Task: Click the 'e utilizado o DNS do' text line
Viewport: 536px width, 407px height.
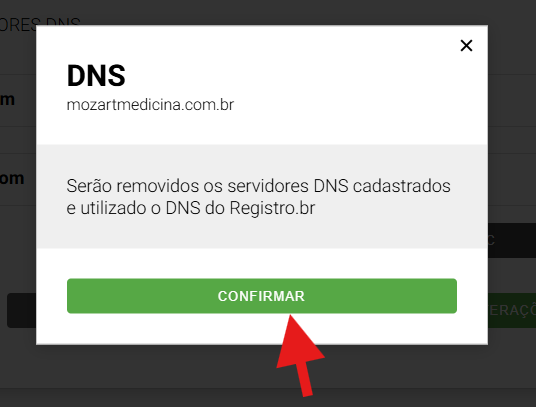Action: (x=147, y=208)
